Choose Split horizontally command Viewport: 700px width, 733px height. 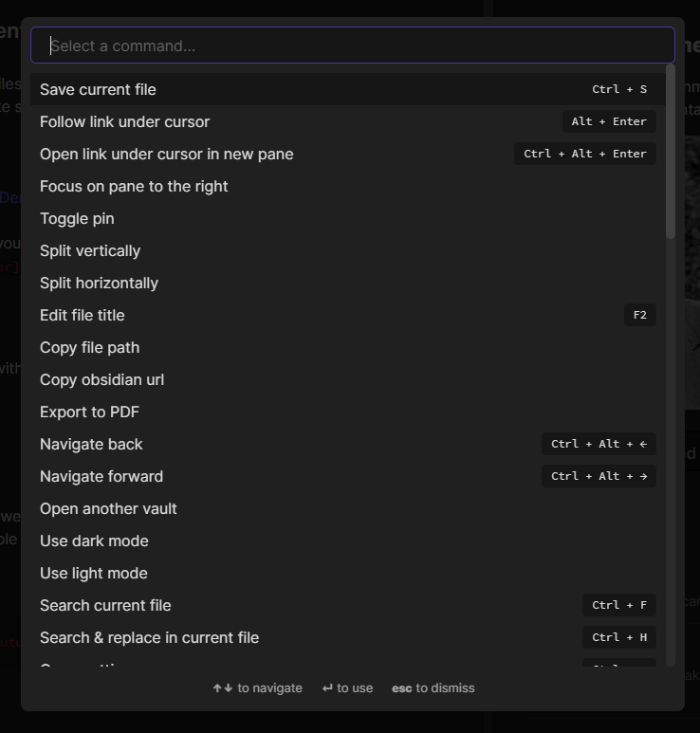(100, 283)
